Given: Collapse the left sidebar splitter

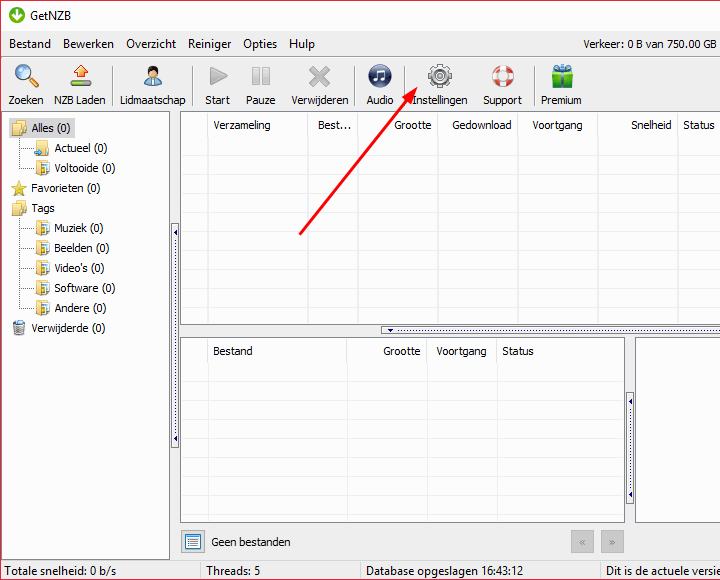Looking at the screenshot, I should [175, 336].
